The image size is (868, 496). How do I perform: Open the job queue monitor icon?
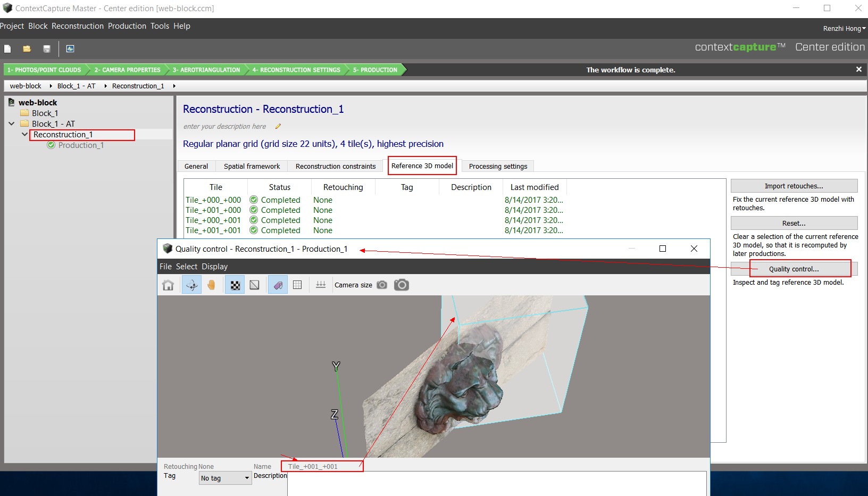(70, 49)
